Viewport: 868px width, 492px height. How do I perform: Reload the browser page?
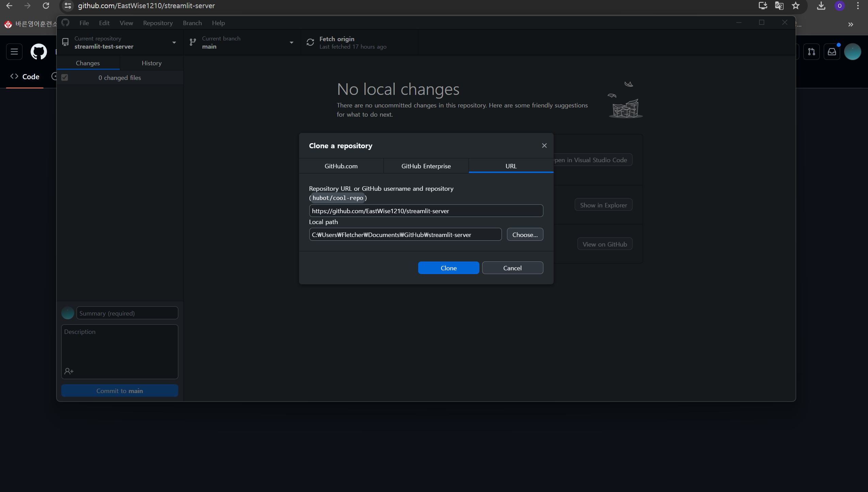(x=46, y=6)
